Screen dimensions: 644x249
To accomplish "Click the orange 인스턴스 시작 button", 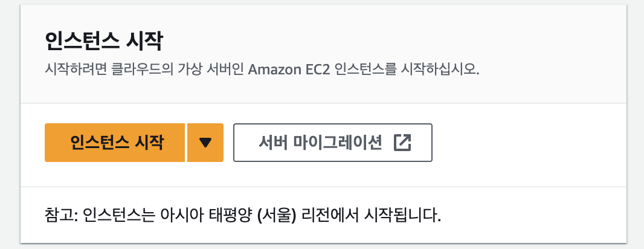I will point(115,143).
